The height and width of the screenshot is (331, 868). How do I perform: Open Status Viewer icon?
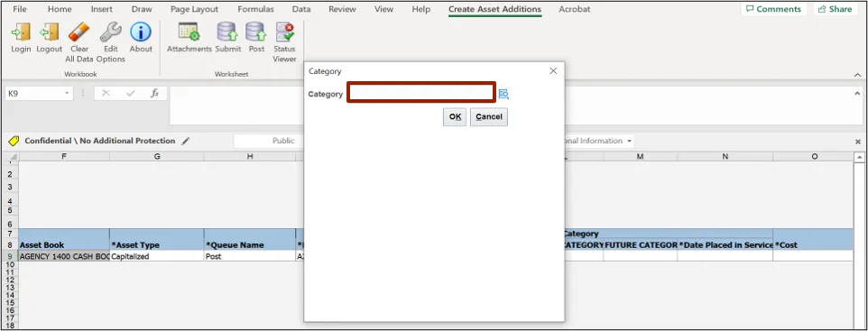tap(284, 32)
